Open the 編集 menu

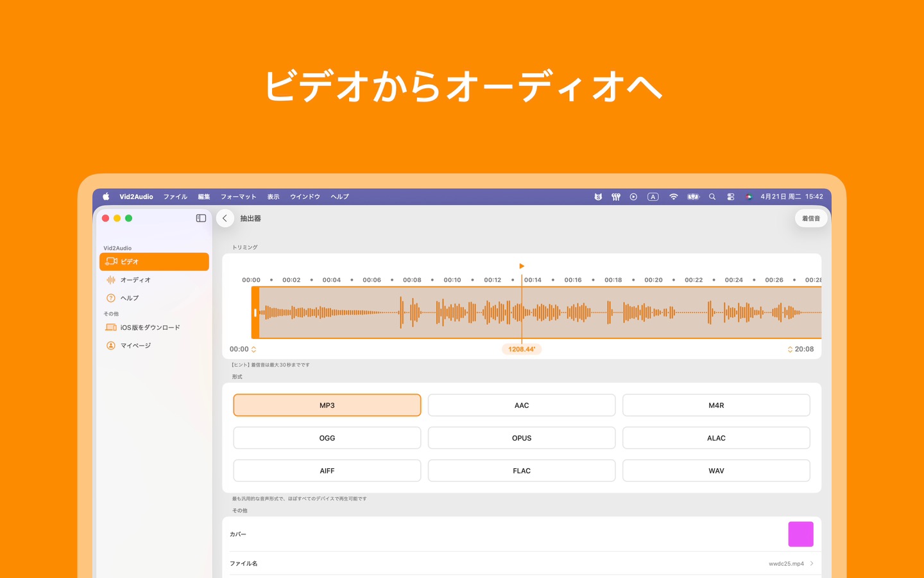204,197
